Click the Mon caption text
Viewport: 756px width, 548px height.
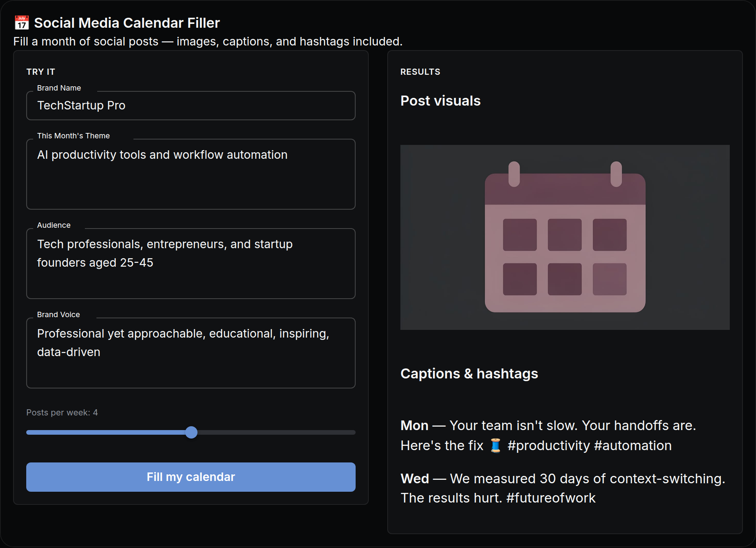click(548, 435)
